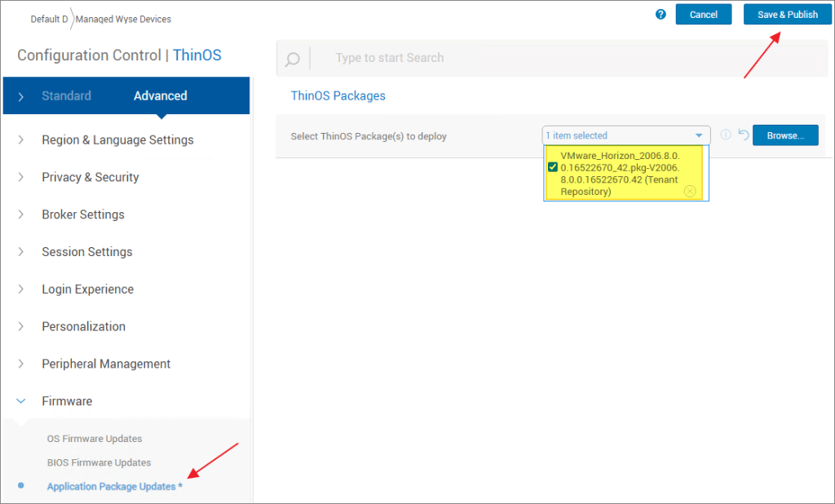The image size is (835, 504).
Task: Switch to the Standard tab
Action: [66, 95]
